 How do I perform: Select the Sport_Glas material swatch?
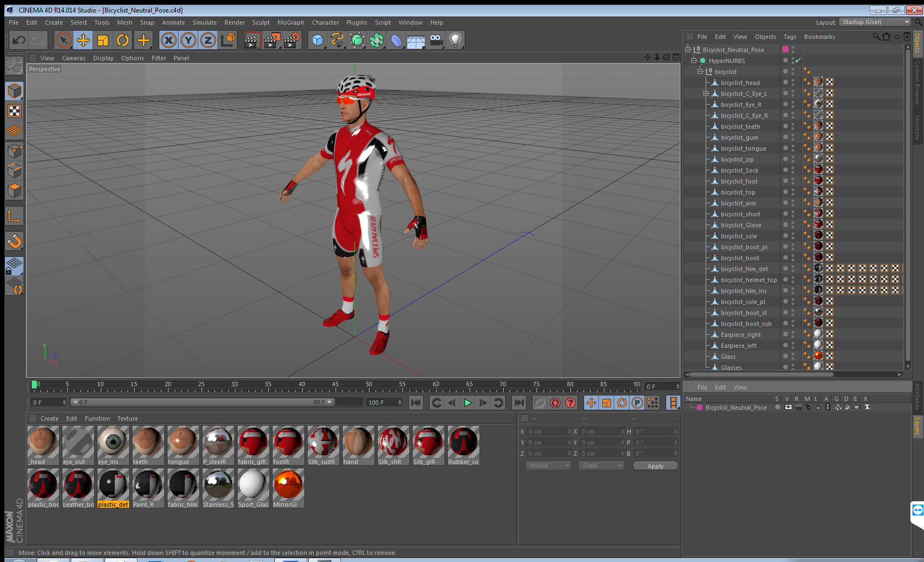click(253, 488)
